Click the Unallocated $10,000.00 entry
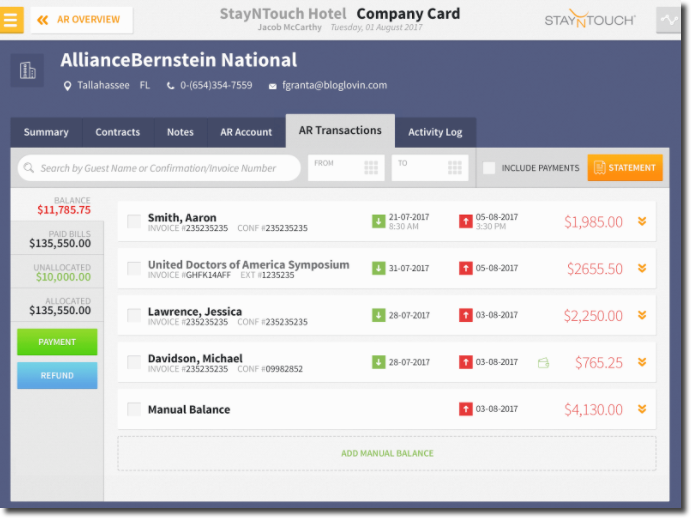The image size is (691, 518). coord(58,272)
